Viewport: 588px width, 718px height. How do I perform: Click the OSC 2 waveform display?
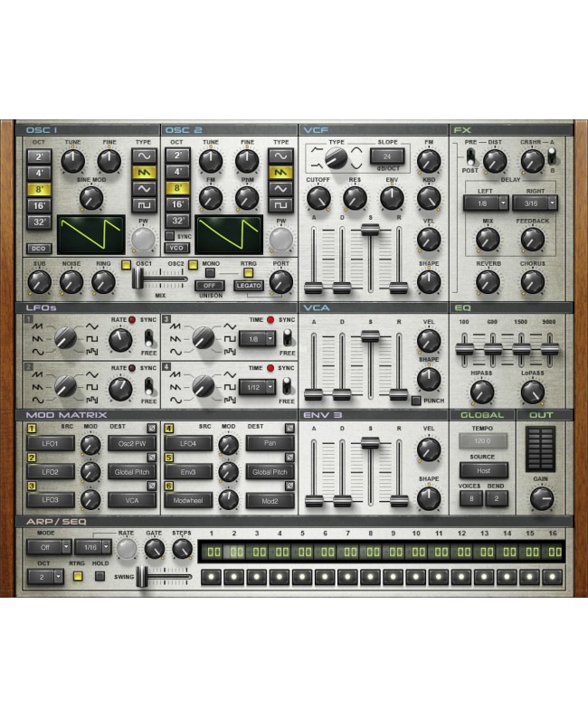tap(229, 234)
